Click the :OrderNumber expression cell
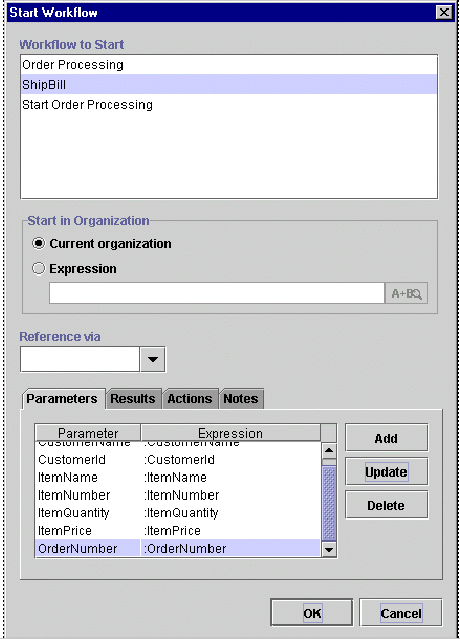The image size is (460, 639). click(231, 548)
